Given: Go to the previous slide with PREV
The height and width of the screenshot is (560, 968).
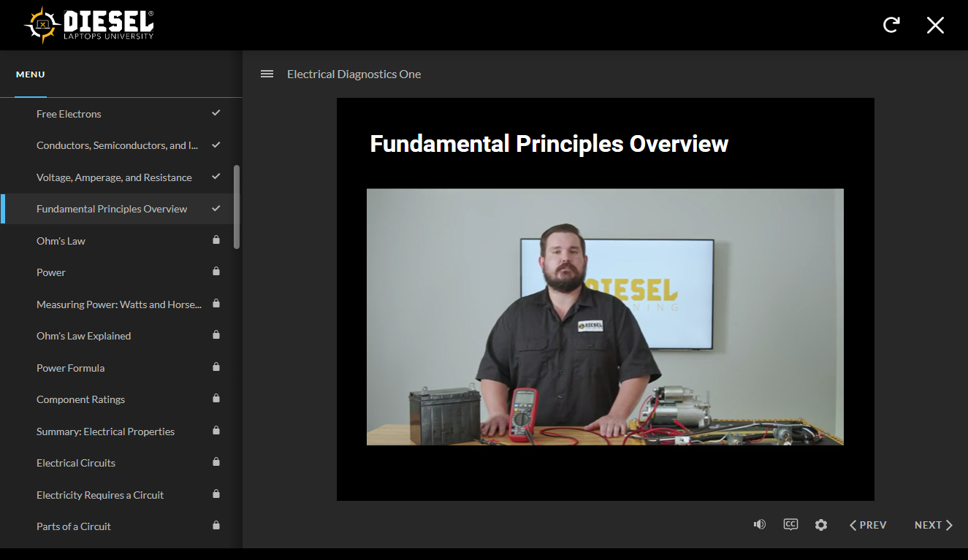Looking at the screenshot, I should click(868, 525).
